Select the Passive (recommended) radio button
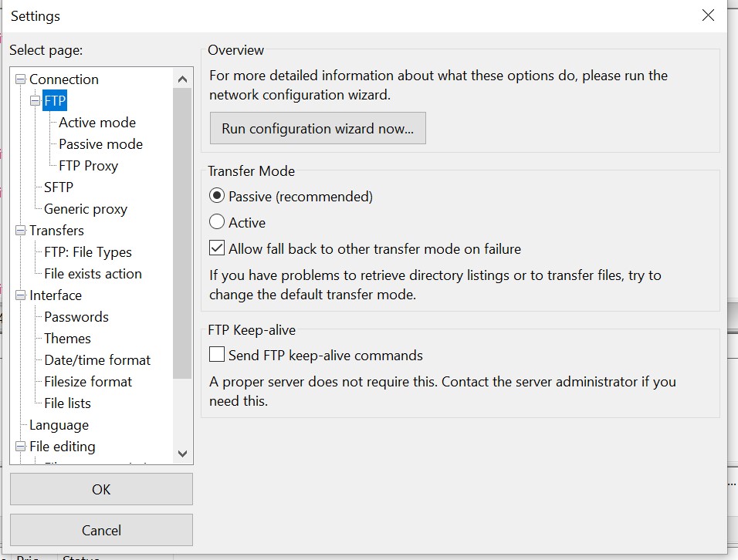738x560 pixels. pos(217,197)
